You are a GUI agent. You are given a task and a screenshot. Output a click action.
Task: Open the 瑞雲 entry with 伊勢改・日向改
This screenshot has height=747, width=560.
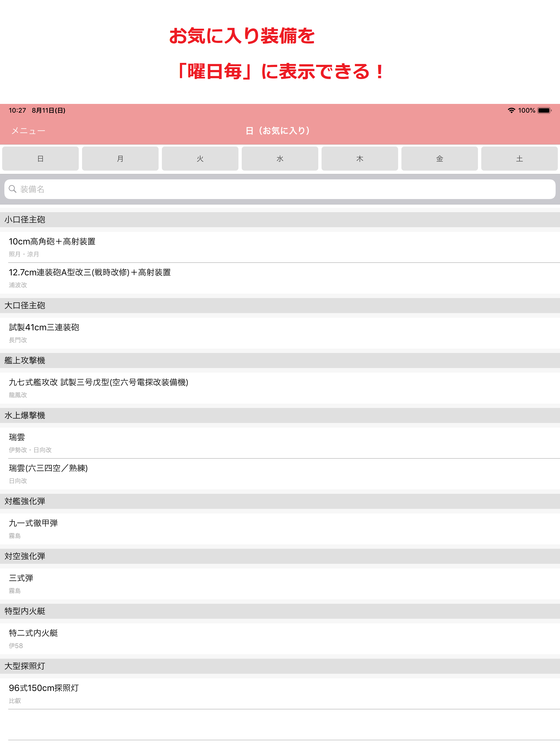click(280, 443)
